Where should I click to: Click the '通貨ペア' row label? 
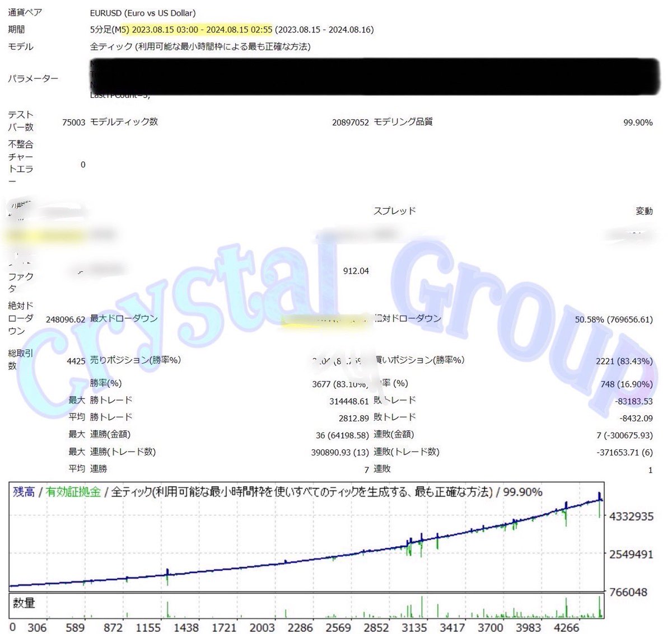click(25, 12)
